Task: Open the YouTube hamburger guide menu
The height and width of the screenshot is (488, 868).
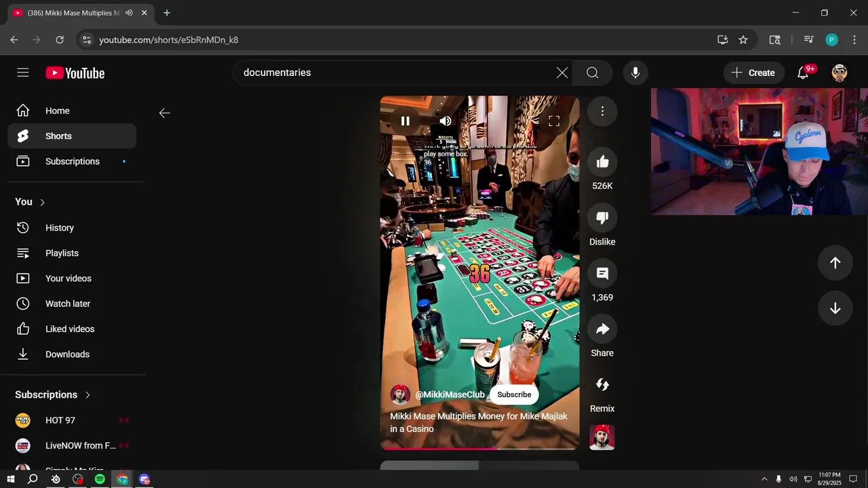Action: coord(23,73)
